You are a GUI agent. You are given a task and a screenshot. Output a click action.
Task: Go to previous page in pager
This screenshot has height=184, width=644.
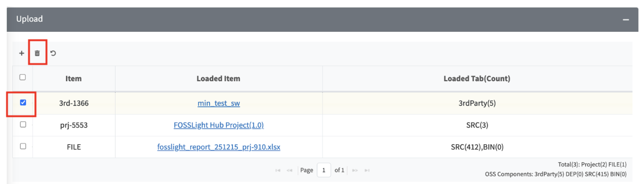click(x=289, y=170)
